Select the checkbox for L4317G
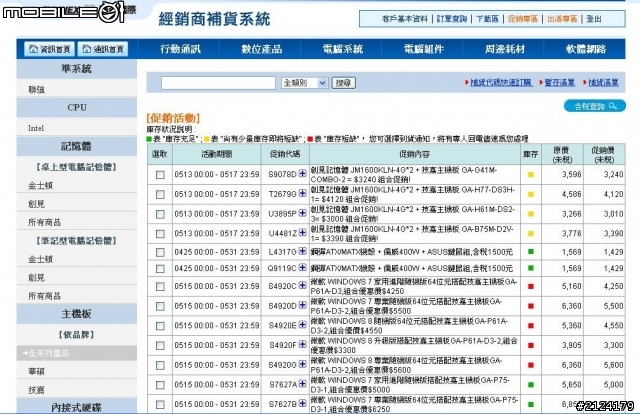Screen dimensions: 640x414 [160, 252]
